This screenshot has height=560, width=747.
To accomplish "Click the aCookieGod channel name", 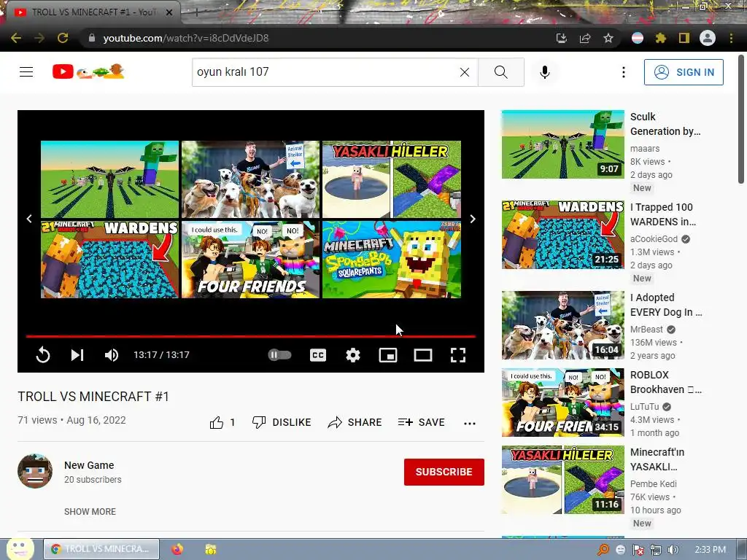I will pos(654,238).
